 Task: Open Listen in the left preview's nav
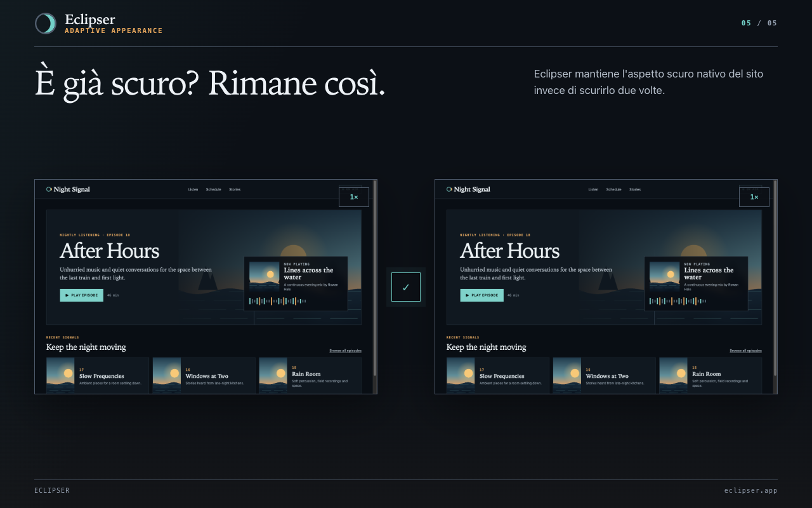193,189
